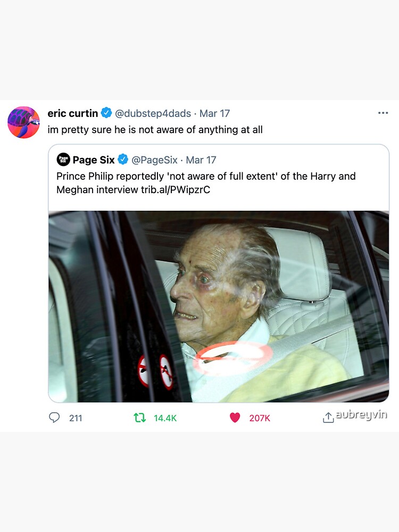
Task: Unlike the tweet via the red heart
Action: (x=235, y=418)
